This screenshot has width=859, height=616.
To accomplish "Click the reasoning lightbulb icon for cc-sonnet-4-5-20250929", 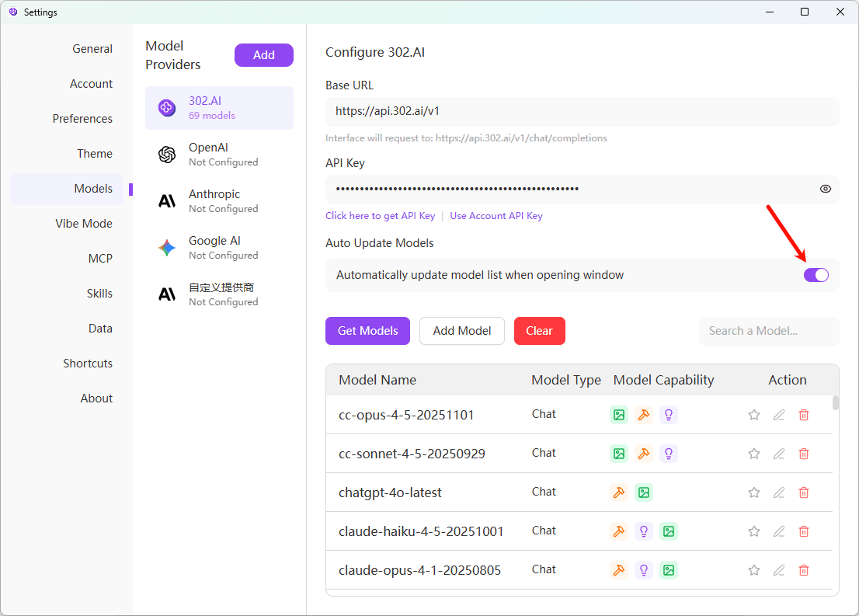I will click(x=669, y=454).
